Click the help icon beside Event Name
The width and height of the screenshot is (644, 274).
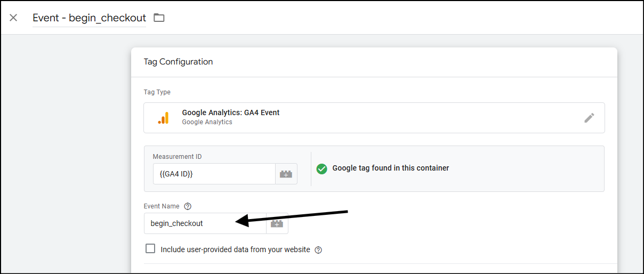(x=188, y=206)
